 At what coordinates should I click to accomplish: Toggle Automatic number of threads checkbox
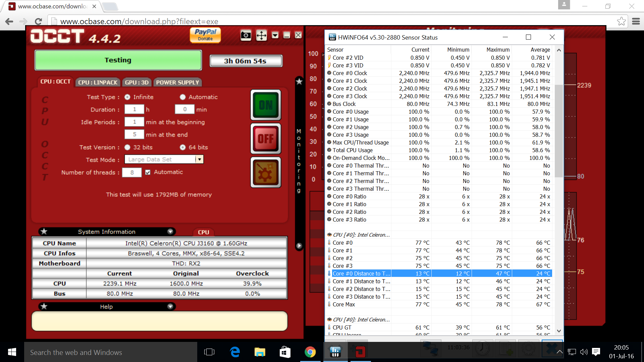[x=148, y=172]
